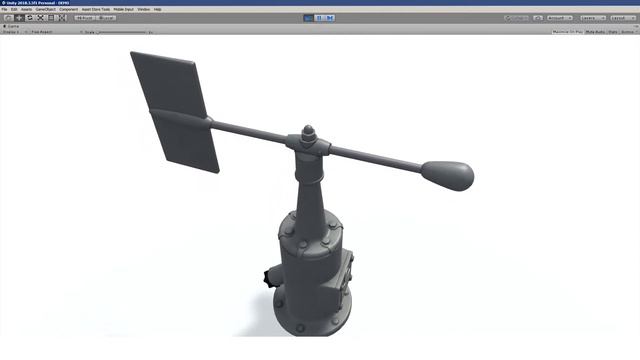Click the wind vane tail fin model
This screenshot has height=360, width=640.
[x=175, y=111]
